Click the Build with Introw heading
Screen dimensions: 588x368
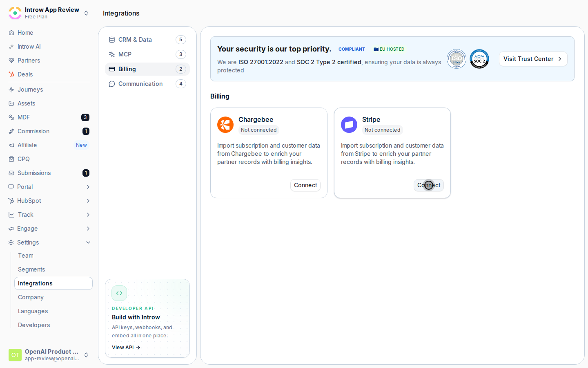[x=136, y=317]
